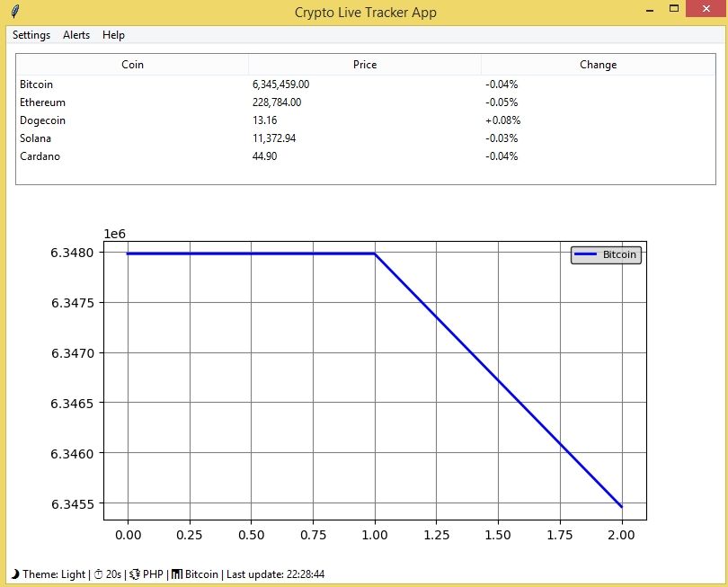Select the Bitcoin row in the table
Screen dimensions: 728x587
pos(366,84)
